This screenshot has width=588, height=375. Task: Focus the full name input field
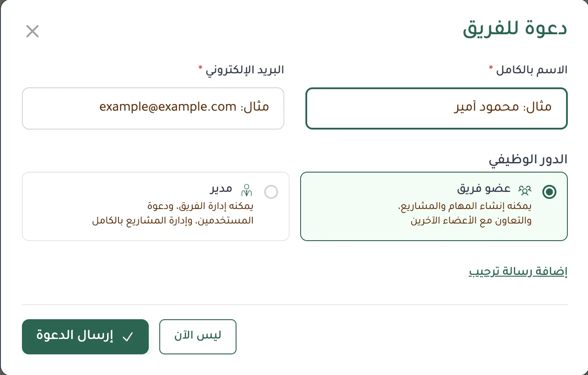[x=436, y=108]
